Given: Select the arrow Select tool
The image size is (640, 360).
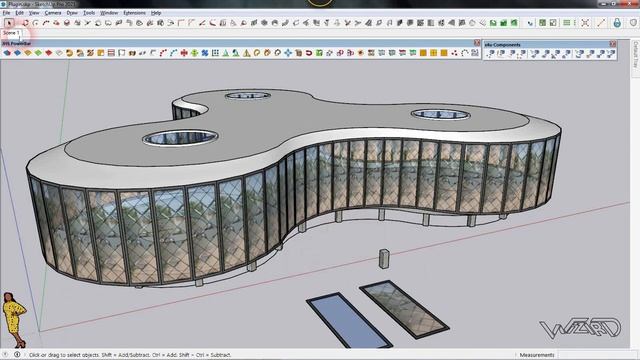Looking at the screenshot, I should (x=9, y=23).
